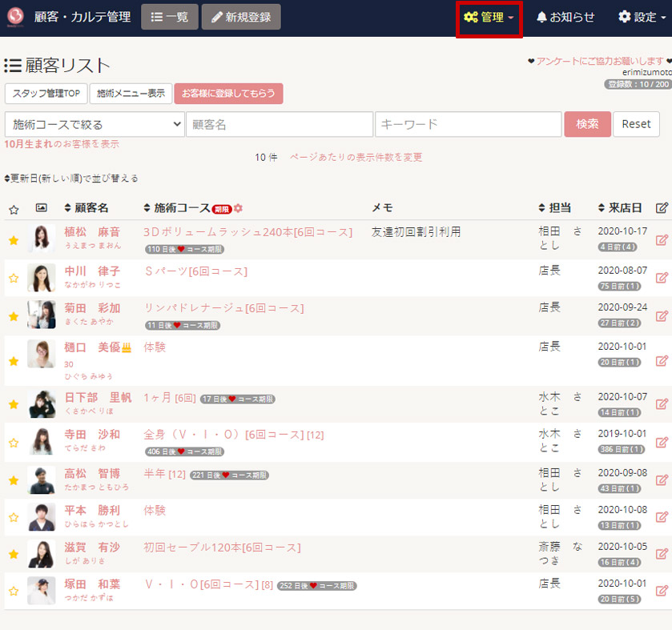Edit the 高松 智博 record
672x630 pixels.
point(662,480)
